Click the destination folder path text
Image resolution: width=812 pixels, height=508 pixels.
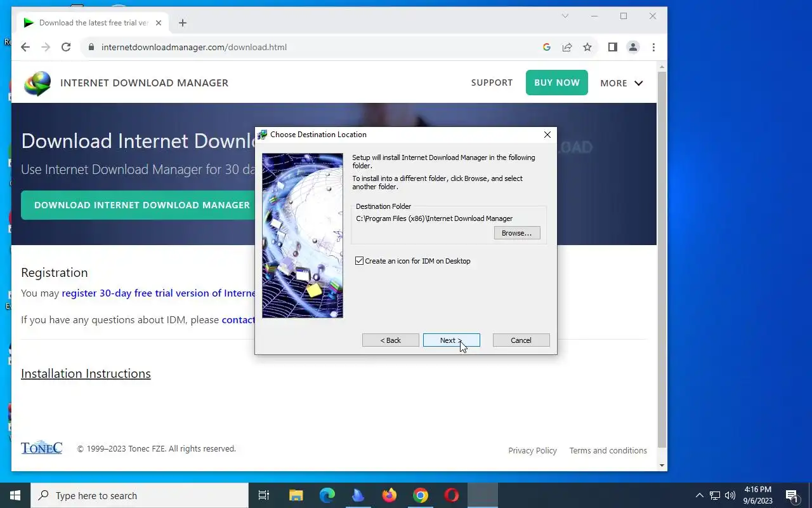435,218
